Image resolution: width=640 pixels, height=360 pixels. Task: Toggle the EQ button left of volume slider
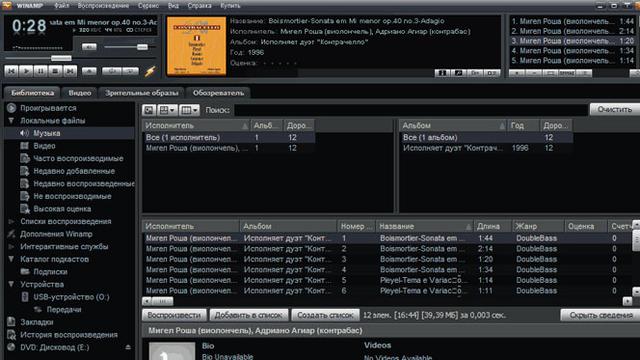point(89,47)
